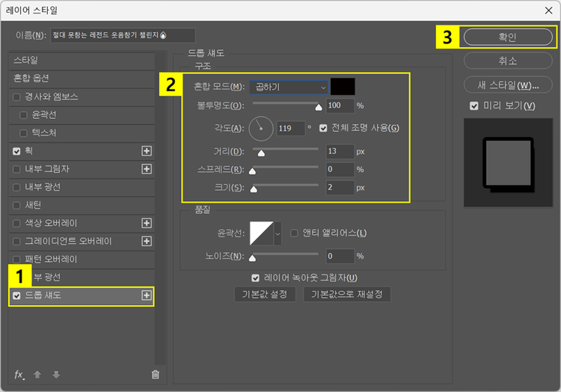This screenshot has height=392, width=561.
Task: Enable the 내부 그림자 checkbox
Action: pos(16,169)
